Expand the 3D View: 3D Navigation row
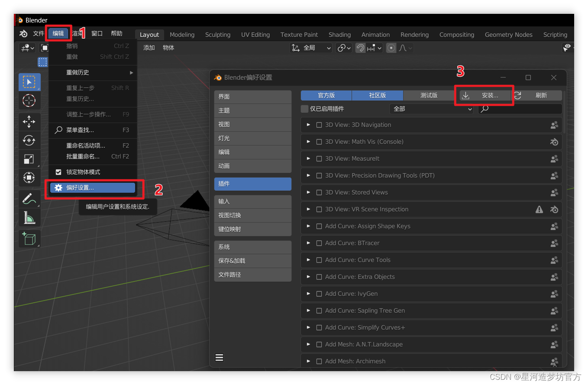This screenshot has height=385, width=588. pos(309,125)
